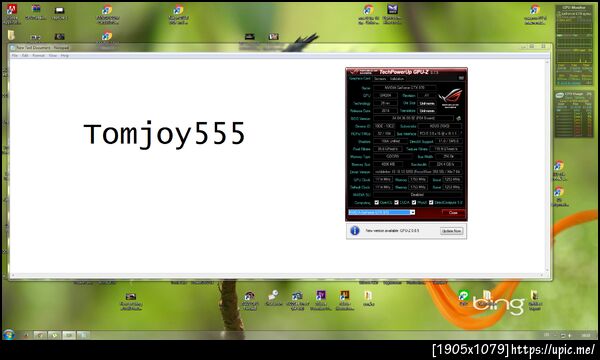
Task: Click the BIOS Version value field
Action: [x=413, y=118]
